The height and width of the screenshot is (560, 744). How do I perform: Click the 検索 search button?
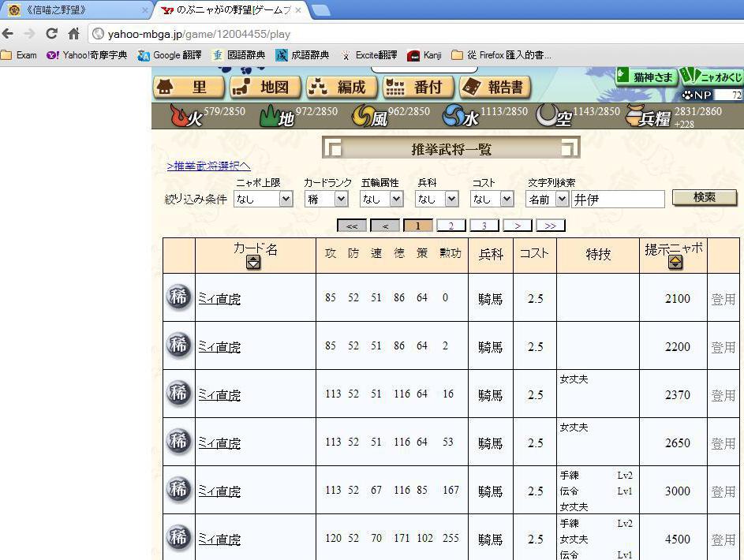point(705,198)
